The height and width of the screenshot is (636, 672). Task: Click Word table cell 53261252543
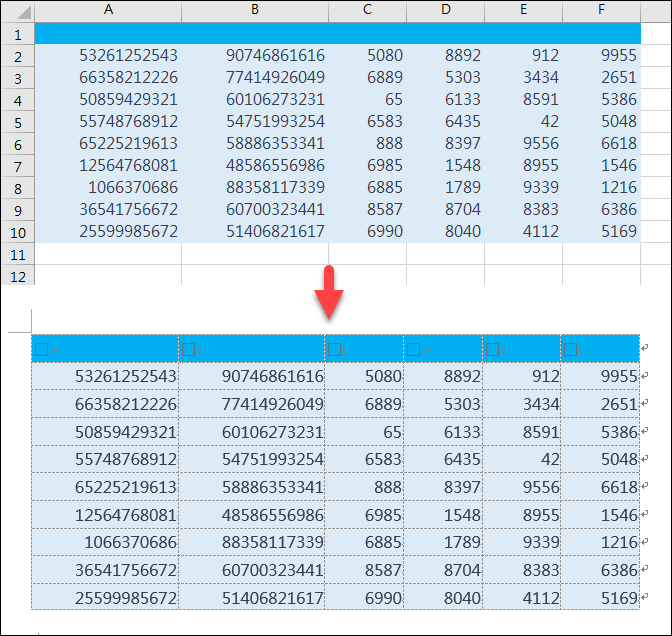click(x=105, y=376)
